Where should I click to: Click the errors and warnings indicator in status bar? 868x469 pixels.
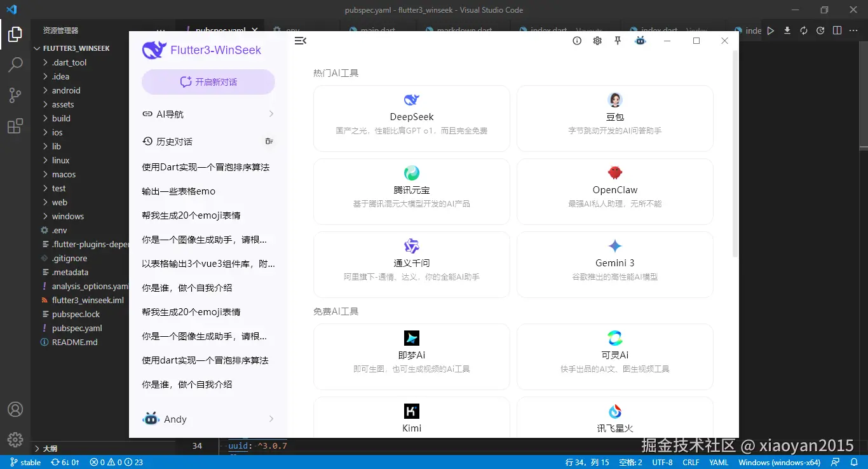click(115, 462)
